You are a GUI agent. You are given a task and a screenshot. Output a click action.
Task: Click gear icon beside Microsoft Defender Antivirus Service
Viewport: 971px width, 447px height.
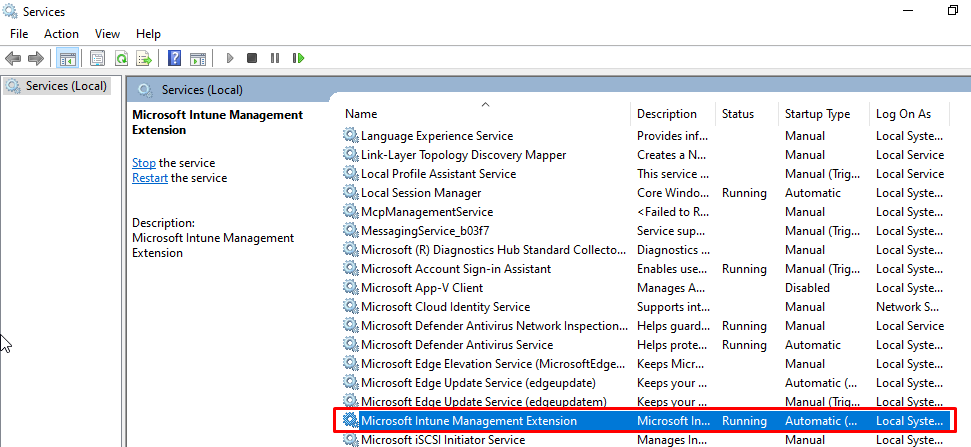click(351, 345)
